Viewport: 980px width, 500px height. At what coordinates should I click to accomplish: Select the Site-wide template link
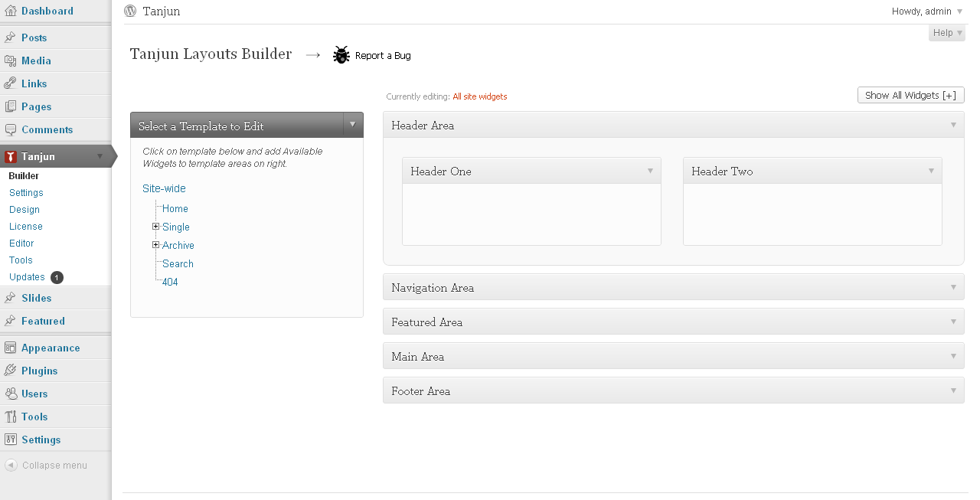[164, 188]
